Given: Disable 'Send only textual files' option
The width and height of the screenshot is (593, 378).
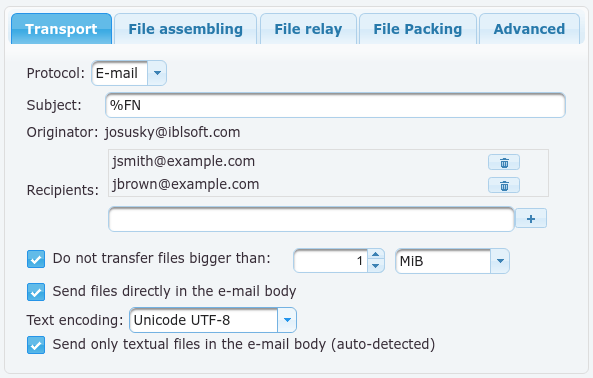Looking at the screenshot, I should pyautogui.click(x=36, y=345).
